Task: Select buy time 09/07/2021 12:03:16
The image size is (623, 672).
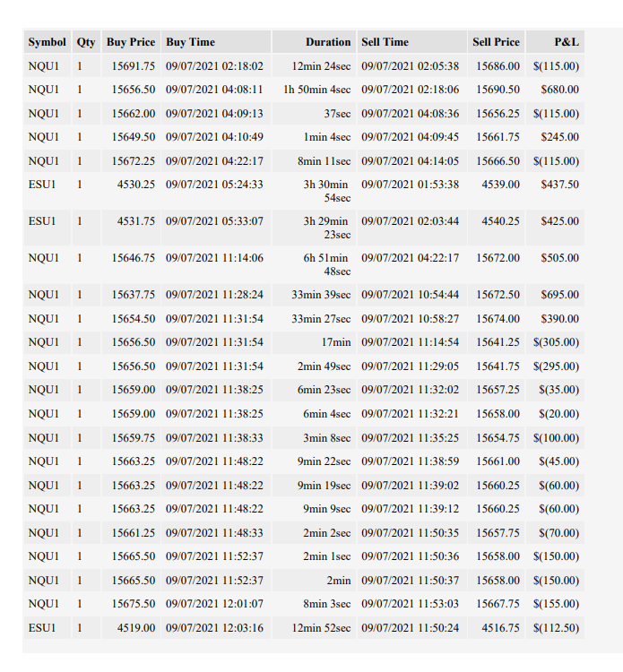Action: pyautogui.click(x=216, y=628)
